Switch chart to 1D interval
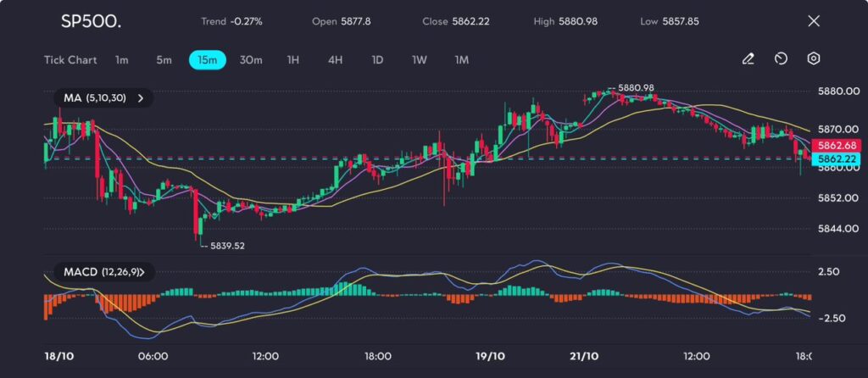The image size is (868, 378). 377,60
